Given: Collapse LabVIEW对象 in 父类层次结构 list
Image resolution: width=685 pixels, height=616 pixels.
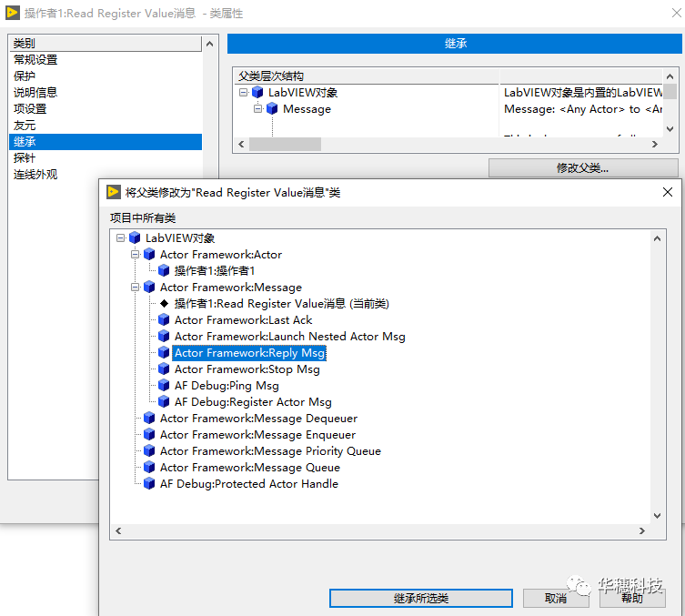Looking at the screenshot, I should 243,93.
